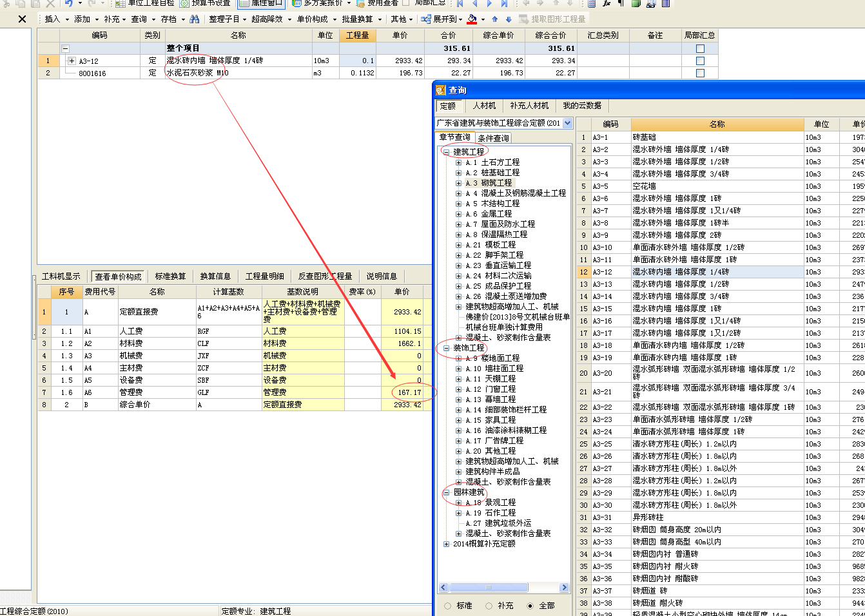Select the 标准 radio button
Screen dimensions: 865x616
(447, 606)
